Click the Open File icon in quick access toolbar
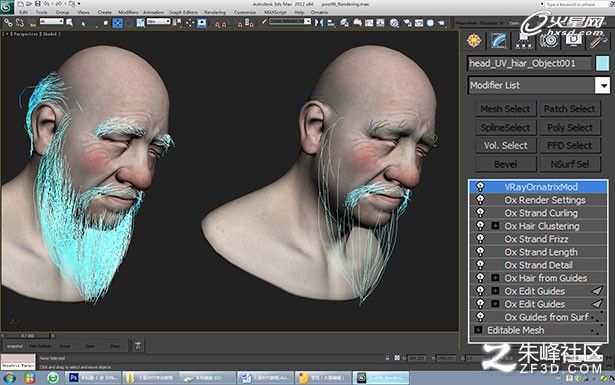Image resolution: width=615 pixels, height=385 pixels. [29, 4]
